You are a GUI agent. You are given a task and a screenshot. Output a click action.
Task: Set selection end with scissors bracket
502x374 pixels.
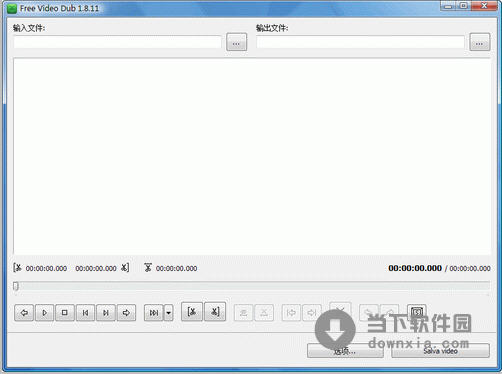point(215,312)
